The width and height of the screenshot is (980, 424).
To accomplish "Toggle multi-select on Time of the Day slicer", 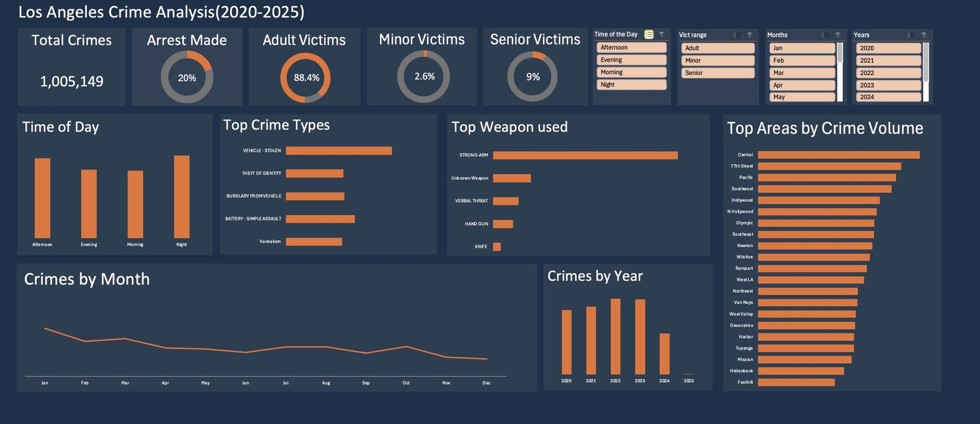I will click(x=649, y=34).
